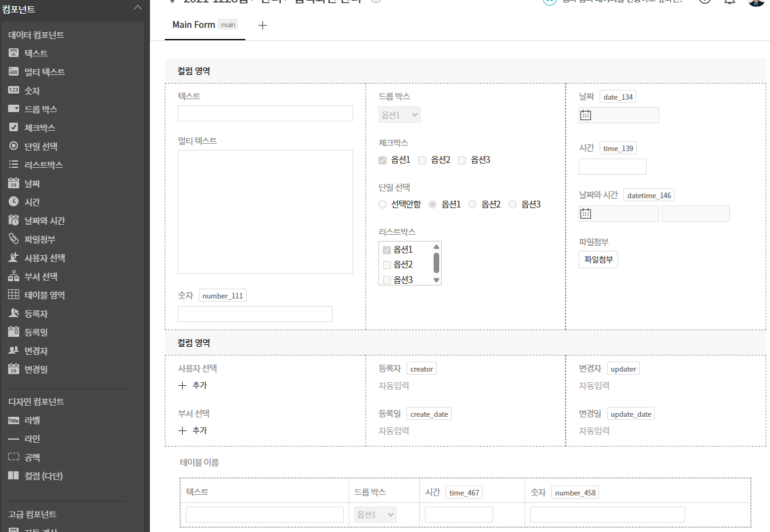The height and width of the screenshot is (532, 770).
Task: Pick the 컬럼 (다단) layout icon
Action: click(14, 476)
